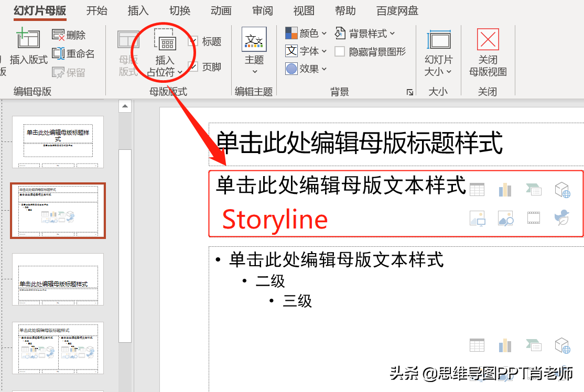Screen dimensions: 584x392
Task: Open the Themes (主题) gallery icon
Action: 254,39
